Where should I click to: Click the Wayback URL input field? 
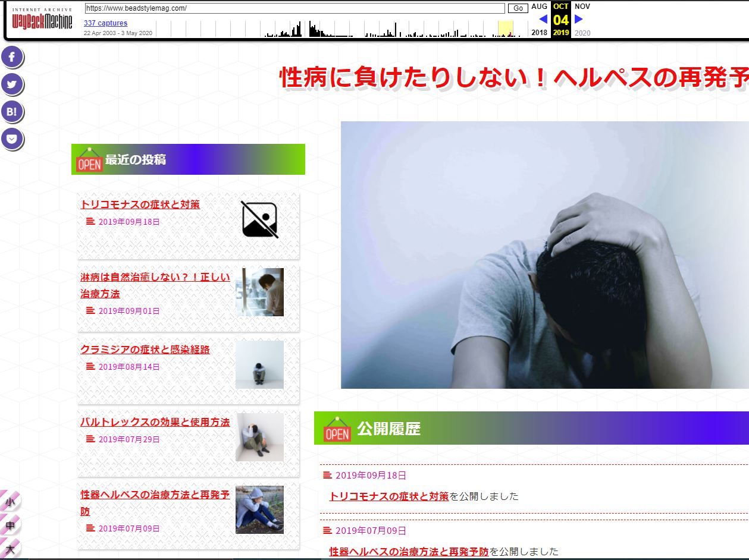(294, 8)
